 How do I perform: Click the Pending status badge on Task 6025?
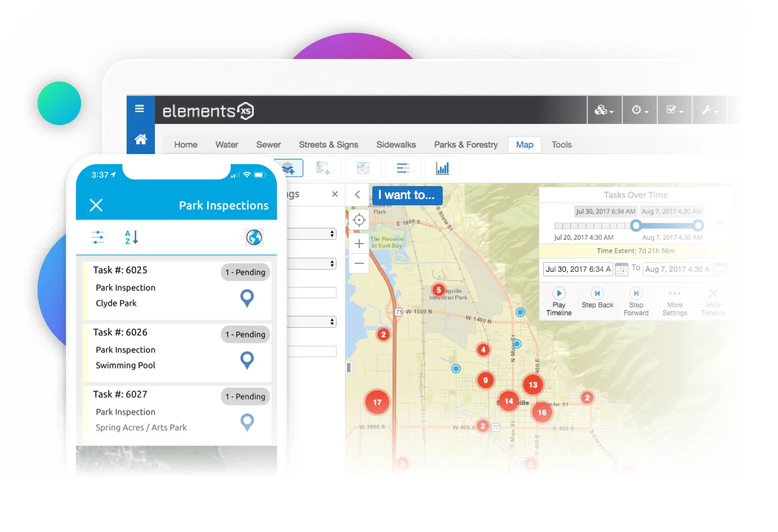click(x=245, y=272)
